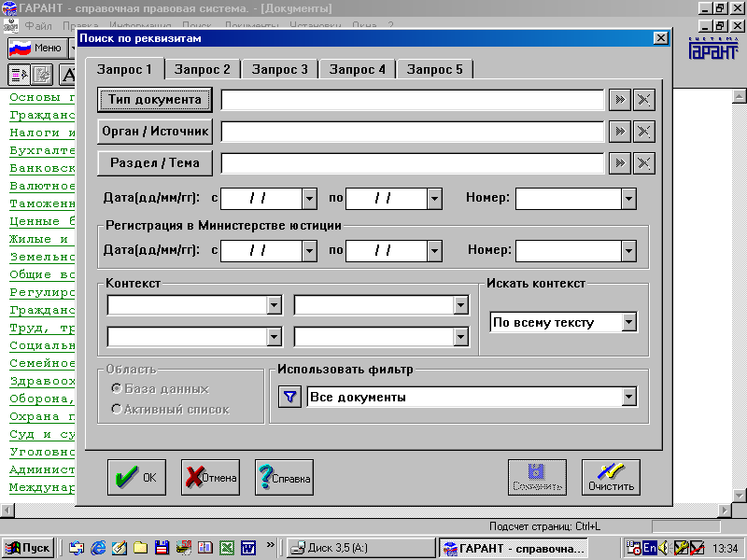Click the blue floppy disk icon in quick launch
The height and width of the screenshot is (560, 747).
162,548
